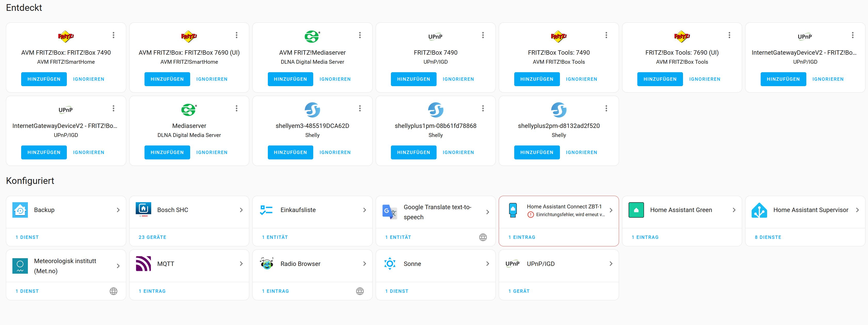
Task: Click the Google Translate logo icon
Action: coord(390,212)
